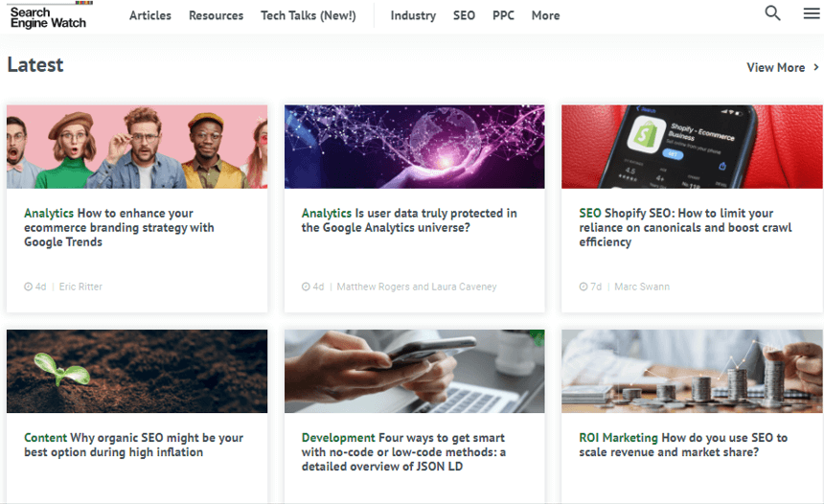
Task: Open SEO scale revenue article title
Action: (x=683, y=446)
